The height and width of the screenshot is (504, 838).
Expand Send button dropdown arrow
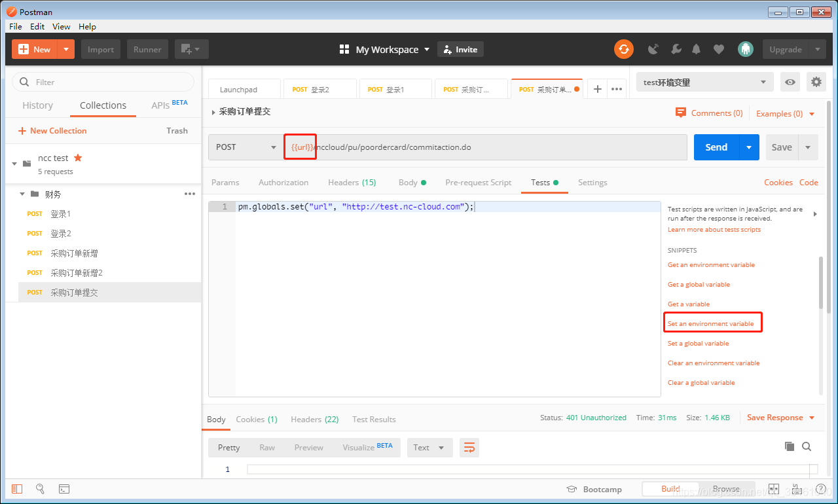point(749,147)
